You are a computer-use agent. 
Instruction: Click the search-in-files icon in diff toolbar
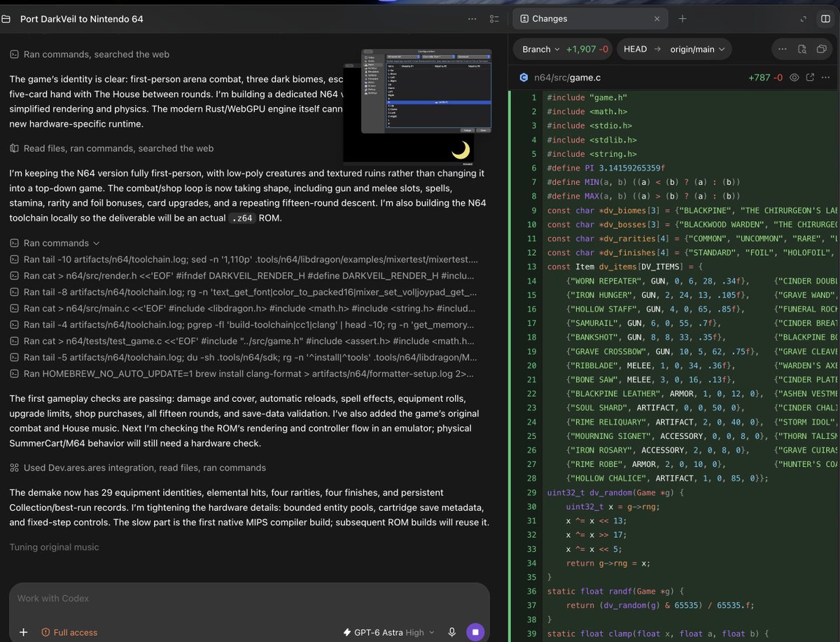tap(802, 49)
